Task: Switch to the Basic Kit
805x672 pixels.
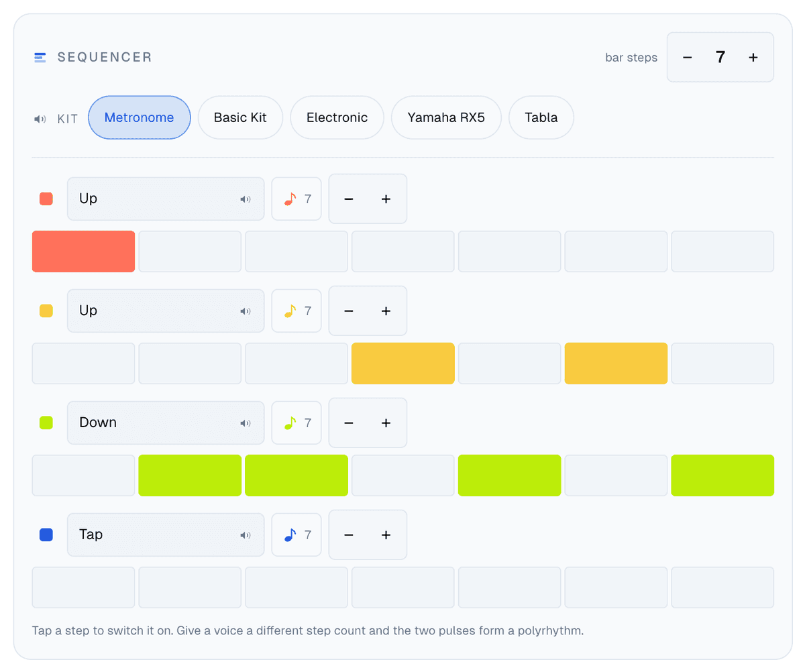Action: click(240, 118)
